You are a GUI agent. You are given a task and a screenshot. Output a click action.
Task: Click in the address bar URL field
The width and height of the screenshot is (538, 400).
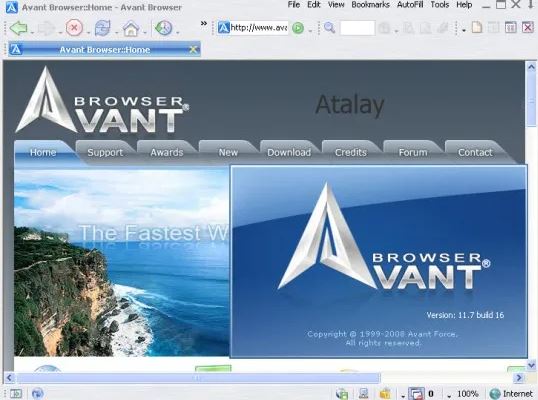[x=259, y=28]
